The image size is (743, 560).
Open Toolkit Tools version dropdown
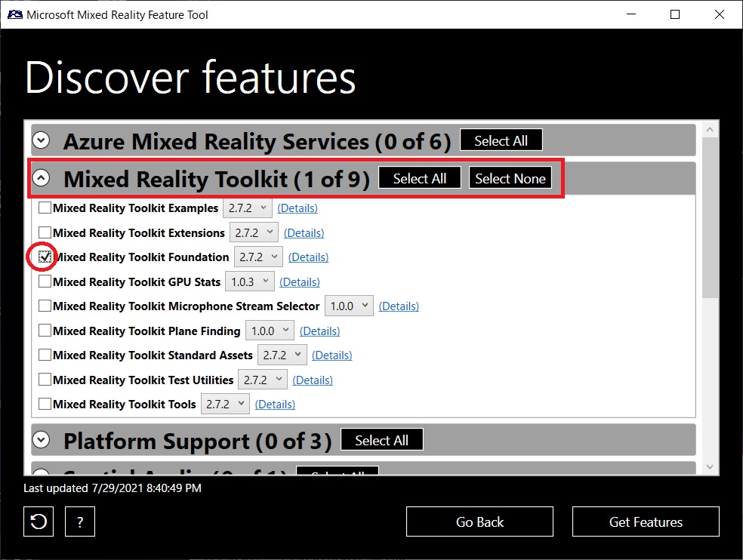[225, 404]
